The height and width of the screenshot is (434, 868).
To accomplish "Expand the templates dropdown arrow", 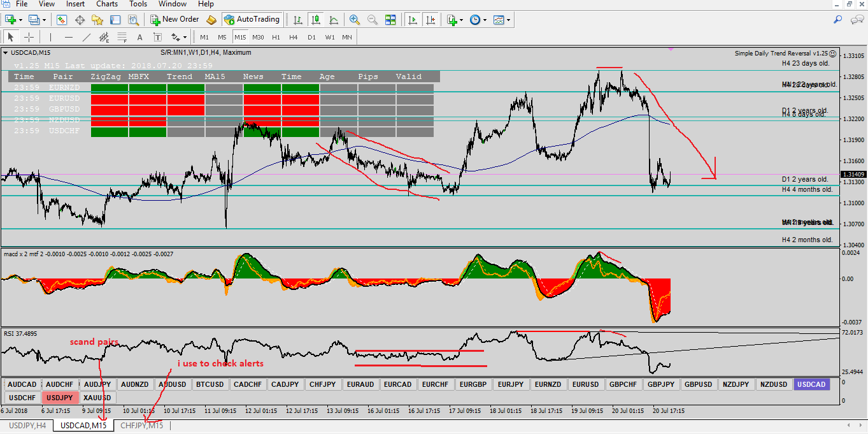I will [x=508, y=20].
